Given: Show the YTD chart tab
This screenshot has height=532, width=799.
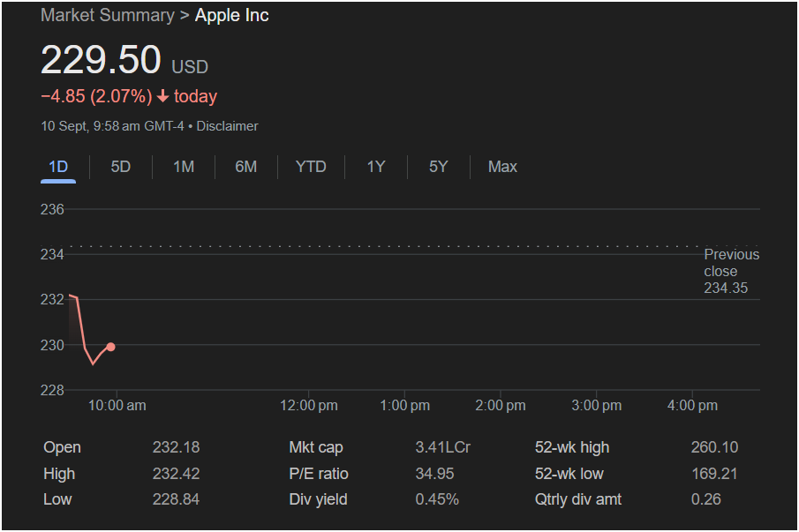Looking at the screenshot, I should tap(311, 167).
